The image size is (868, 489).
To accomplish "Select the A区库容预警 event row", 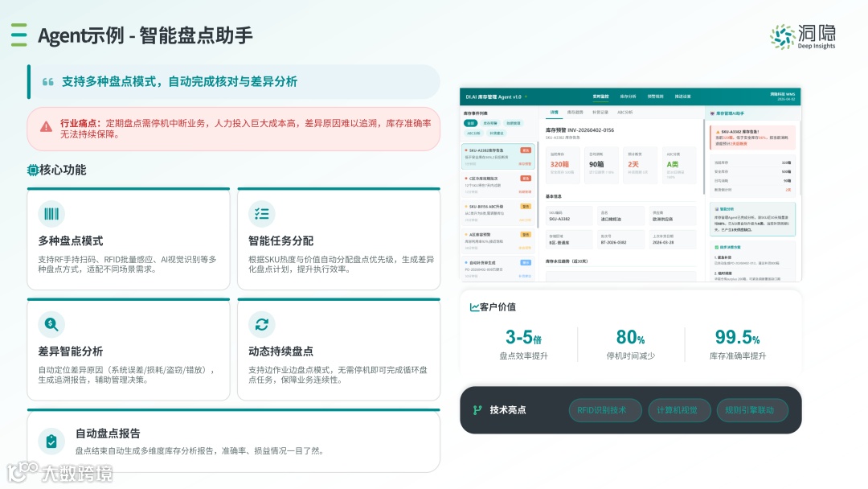I will click(497, 241).
